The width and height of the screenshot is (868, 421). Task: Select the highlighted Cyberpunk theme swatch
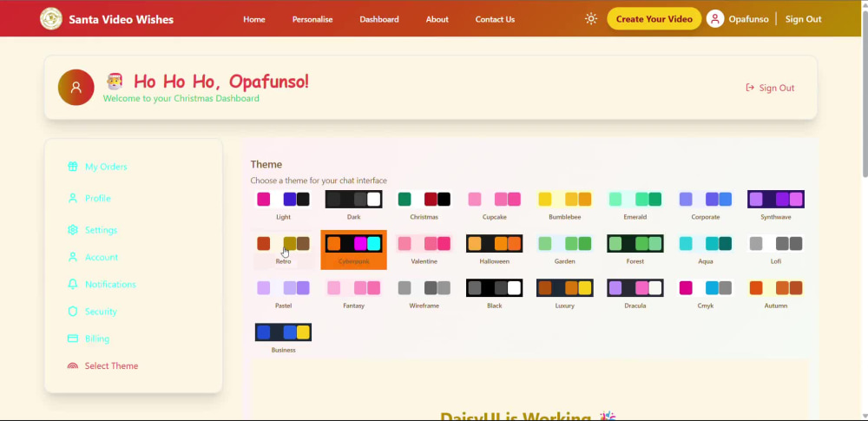[x=354, y=244]
